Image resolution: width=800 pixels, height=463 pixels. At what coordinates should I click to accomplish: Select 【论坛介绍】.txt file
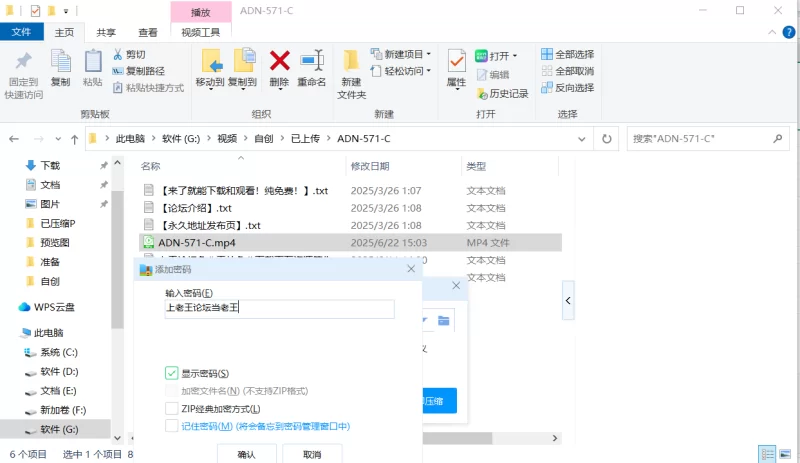pos(195,208)
